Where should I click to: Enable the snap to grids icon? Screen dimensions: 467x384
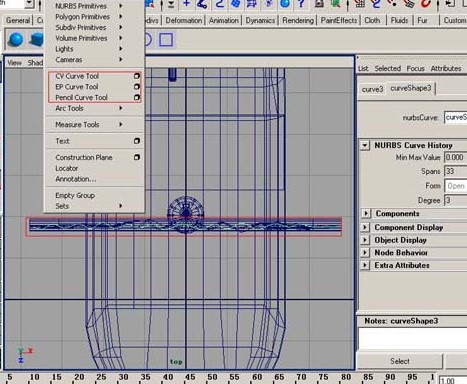point(360,4)
